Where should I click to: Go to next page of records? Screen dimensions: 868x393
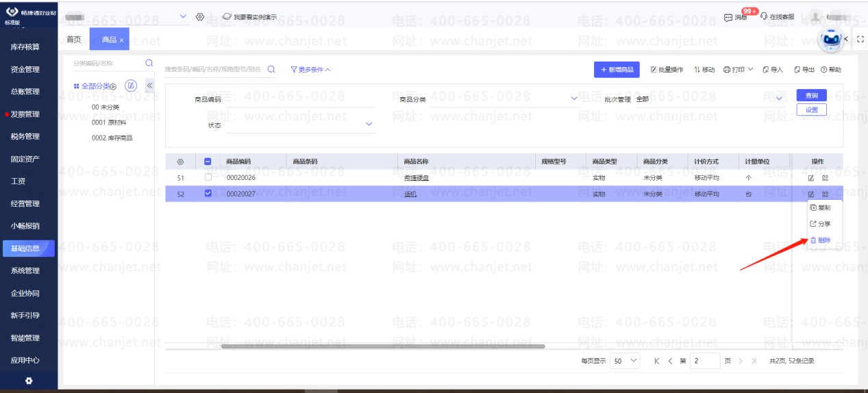(x=741, y=361)
